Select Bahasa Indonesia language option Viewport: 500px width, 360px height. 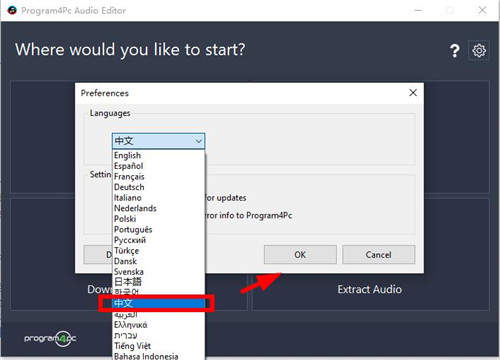(159, 356)
